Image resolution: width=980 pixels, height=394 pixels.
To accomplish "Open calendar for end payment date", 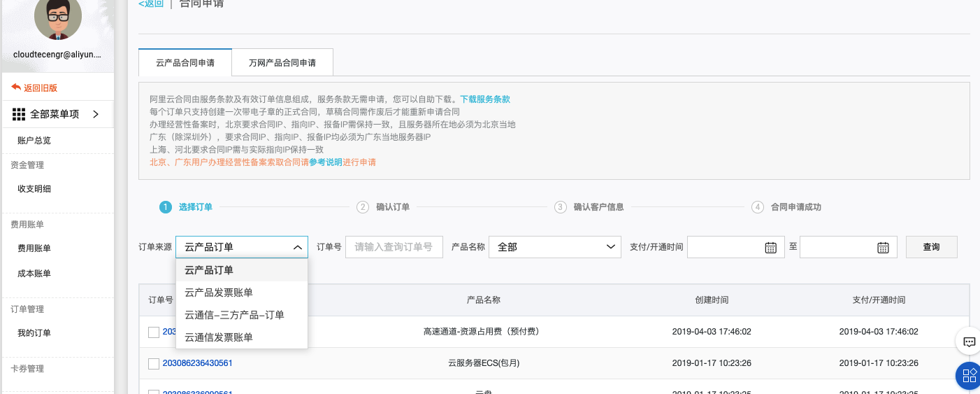I will coord(883,247).
